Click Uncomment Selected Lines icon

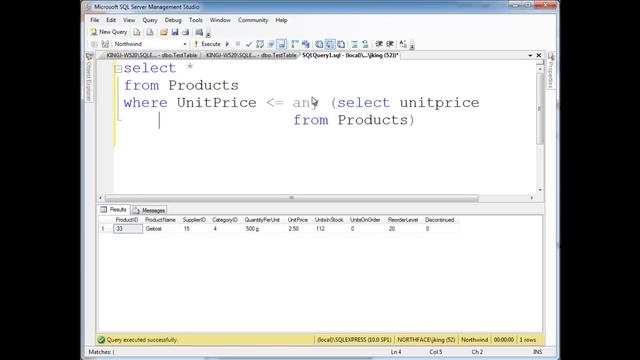(365, 44)
